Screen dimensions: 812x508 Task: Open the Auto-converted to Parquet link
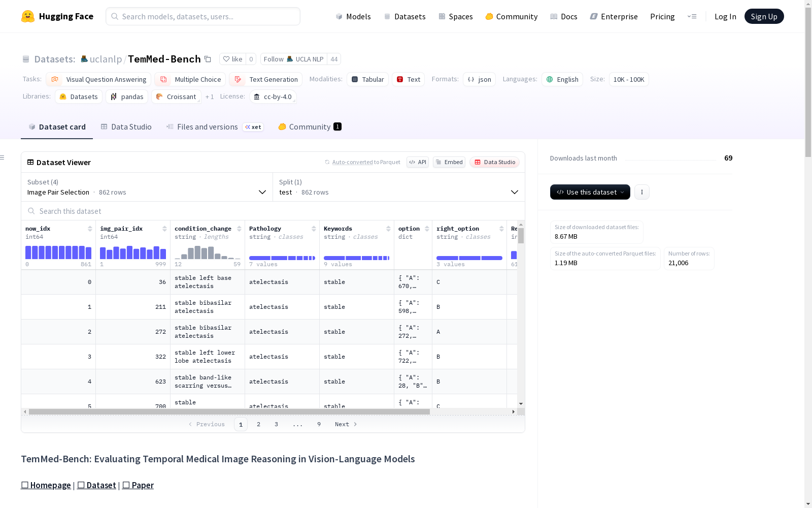coord(362,162)
